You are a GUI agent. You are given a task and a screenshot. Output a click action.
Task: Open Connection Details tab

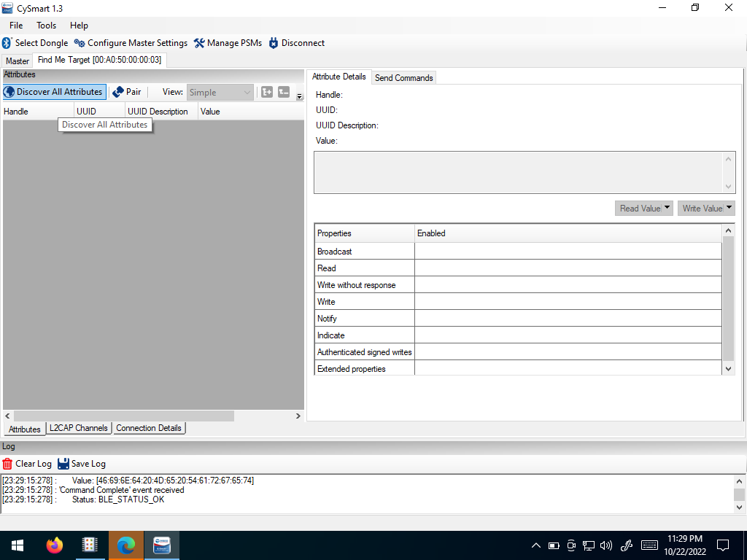click(x=149, y=428)
